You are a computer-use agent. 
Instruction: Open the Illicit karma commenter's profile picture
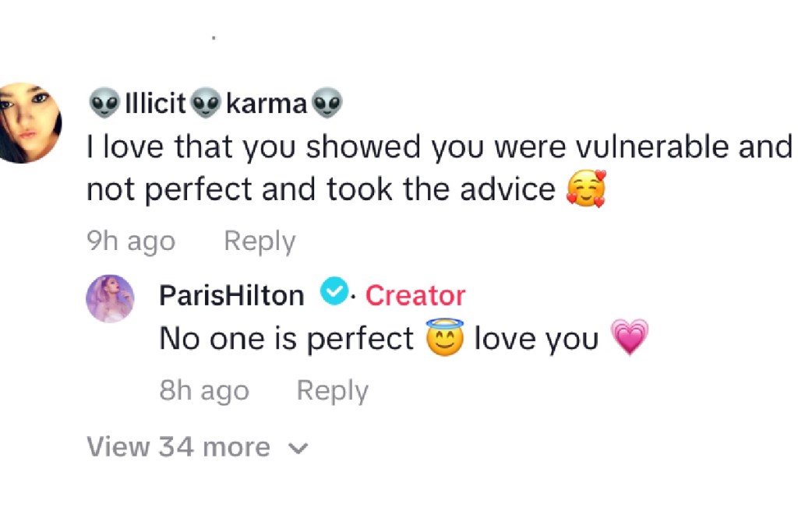(x=29, y=122)
